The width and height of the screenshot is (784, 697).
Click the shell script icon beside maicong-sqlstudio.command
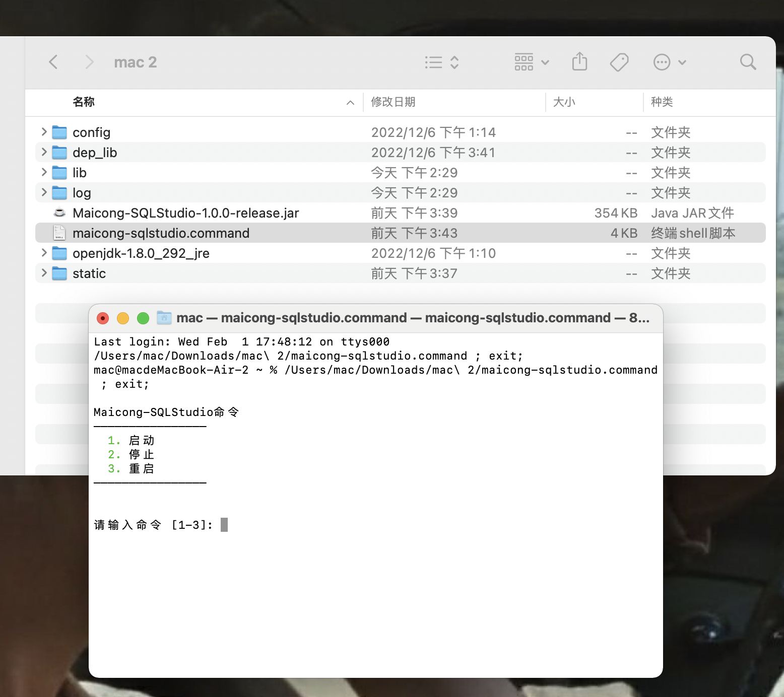pyautogui.click(x=59, y=233)
